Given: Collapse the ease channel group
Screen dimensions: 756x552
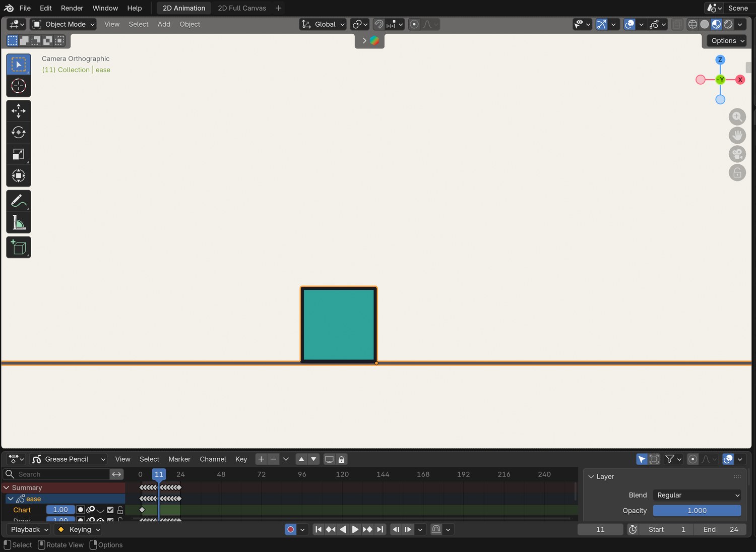Looking at the screenshot, I should (x=11, y=499).
